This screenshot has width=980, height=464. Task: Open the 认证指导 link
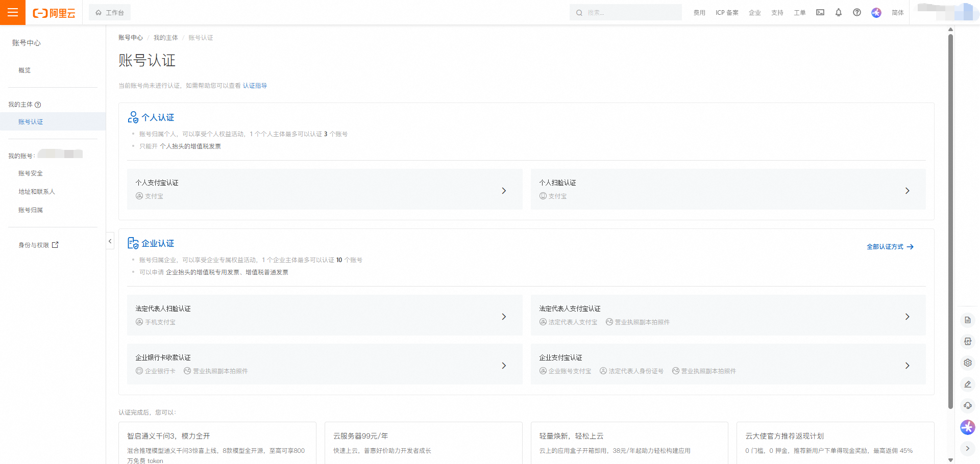(x=255, y=86)
